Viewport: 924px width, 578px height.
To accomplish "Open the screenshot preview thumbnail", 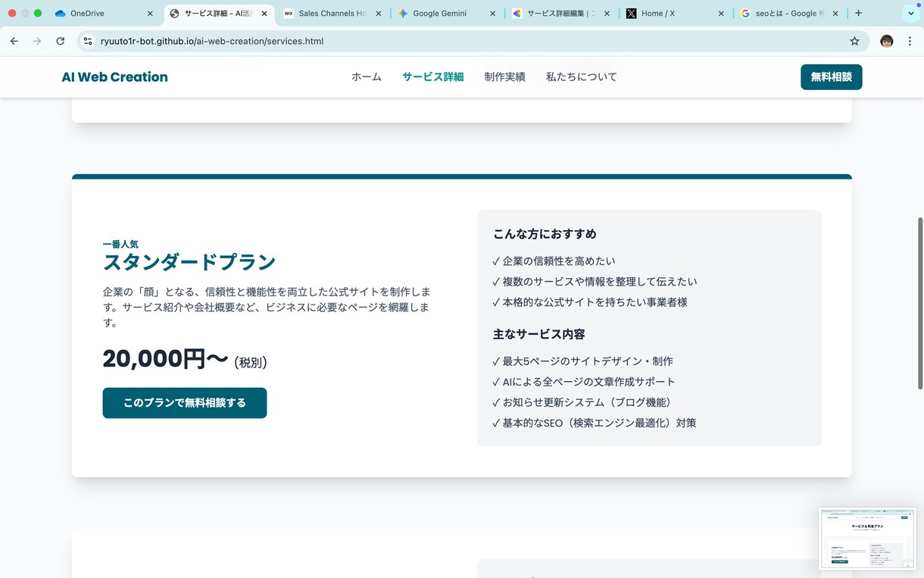I will click(867, 538).
